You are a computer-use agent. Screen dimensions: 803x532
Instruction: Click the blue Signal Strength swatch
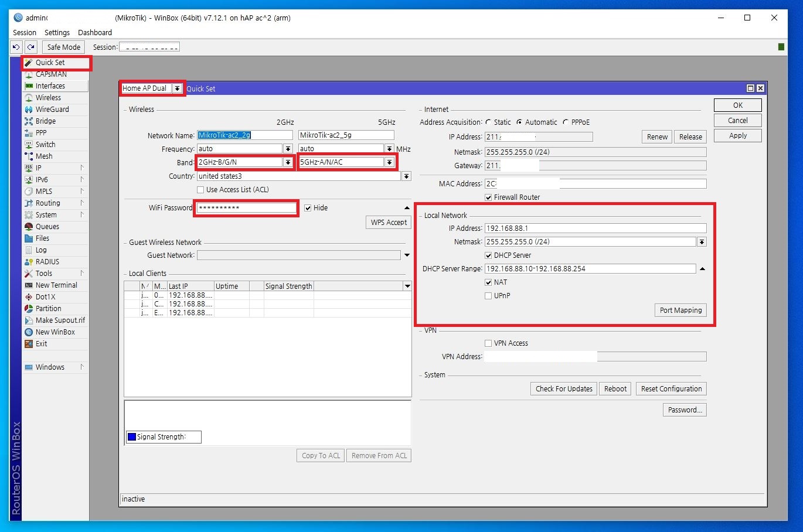[132, 437]
